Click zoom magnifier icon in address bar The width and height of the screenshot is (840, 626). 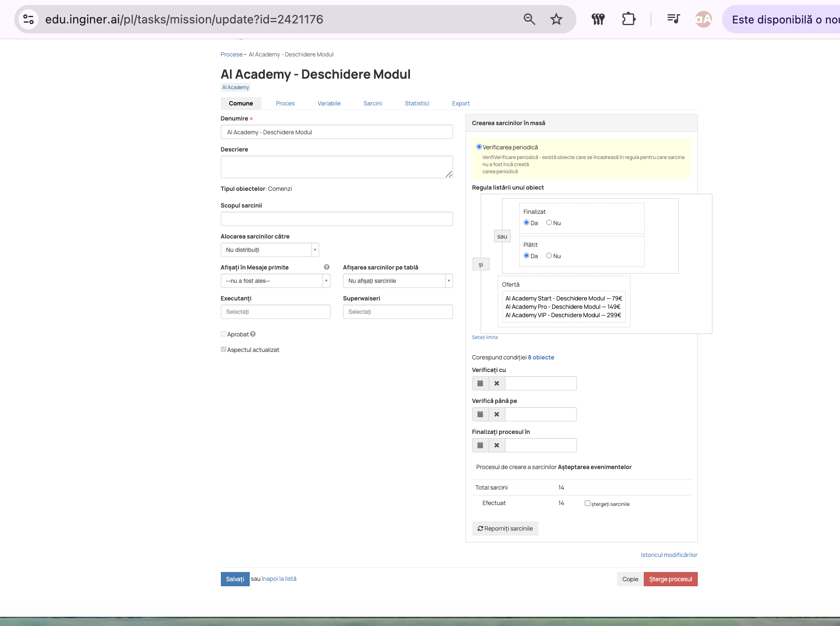click(529, 19)
